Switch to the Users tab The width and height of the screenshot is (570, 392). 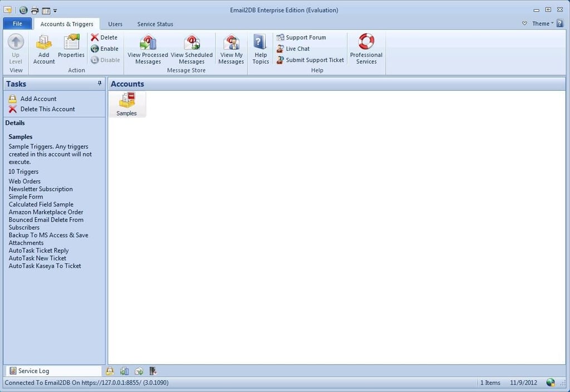click(x=115, y=24)
